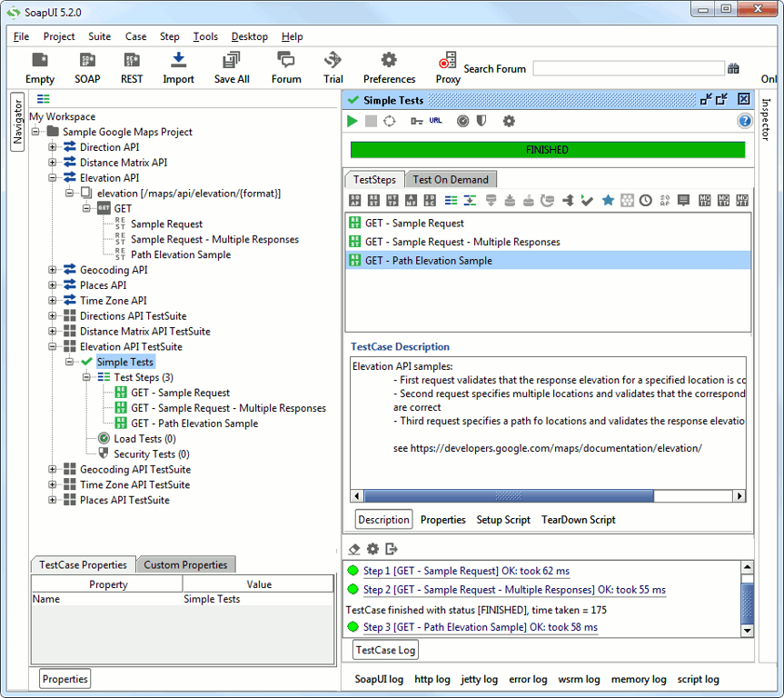Open Step 1 Sample Request log link
784x698 pixels.
click(x=466, y=571)
